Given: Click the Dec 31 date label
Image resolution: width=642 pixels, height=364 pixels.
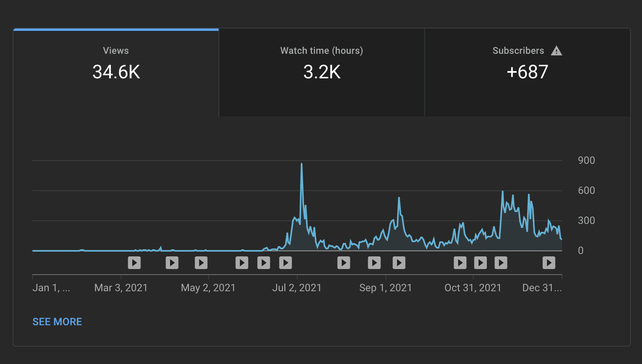Looking at the screenshot, I should click(541, 288).
